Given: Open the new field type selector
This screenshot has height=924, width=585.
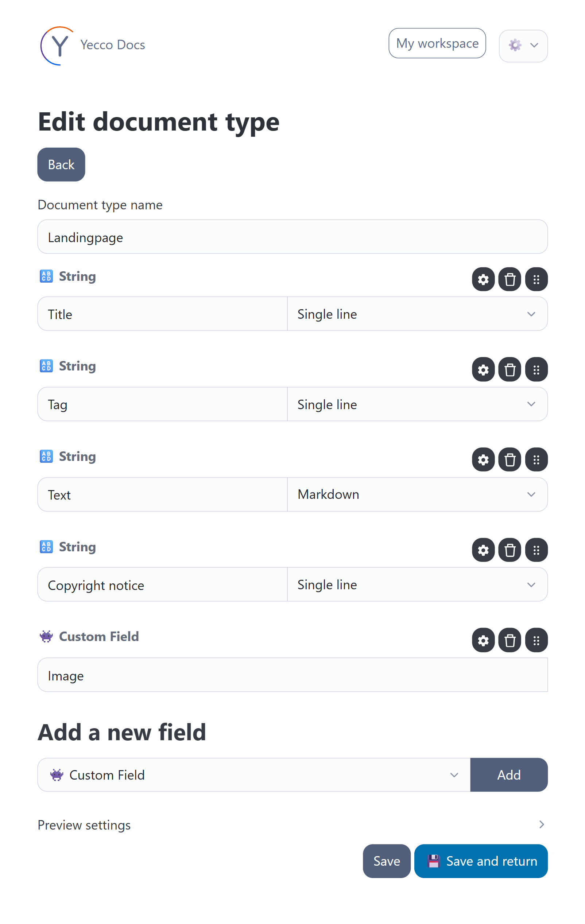Looking at the screenshot, I should click(254, 774).
